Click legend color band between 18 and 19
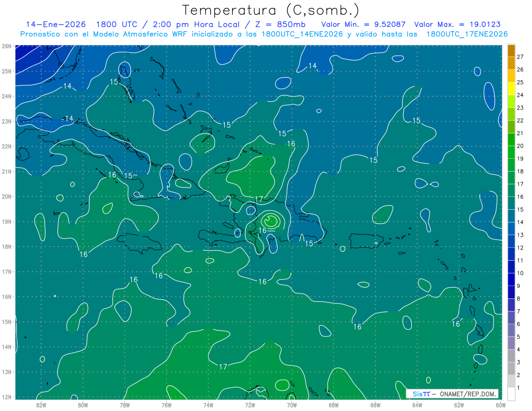532x411 pixels. pos(511,165)
